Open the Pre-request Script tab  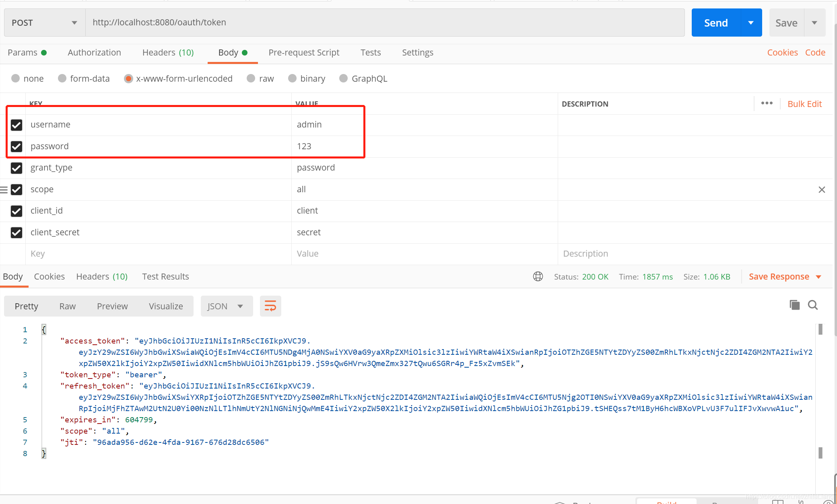304,52
